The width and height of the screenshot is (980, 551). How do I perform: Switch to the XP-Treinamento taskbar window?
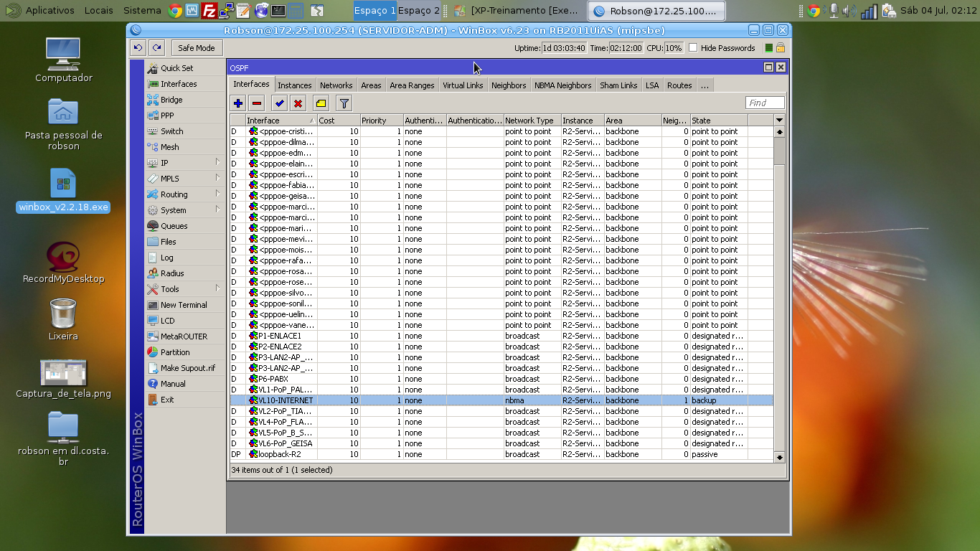coord(517,11)
